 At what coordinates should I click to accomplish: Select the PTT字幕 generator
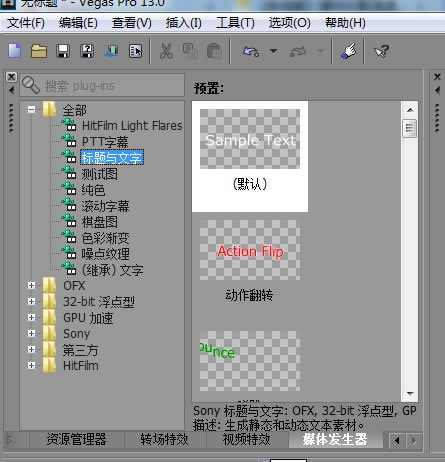click(105, 142)
